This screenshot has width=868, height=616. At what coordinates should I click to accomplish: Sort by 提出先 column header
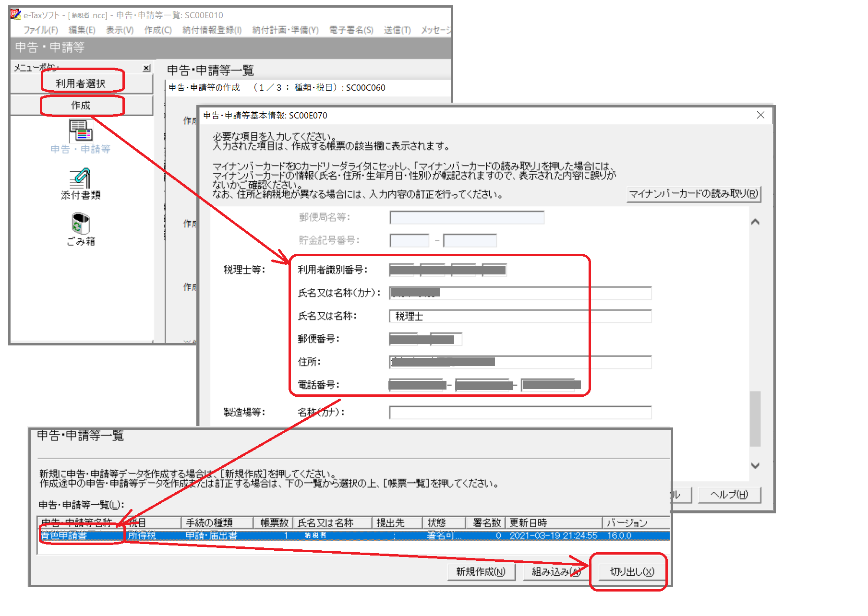point(397,522)
